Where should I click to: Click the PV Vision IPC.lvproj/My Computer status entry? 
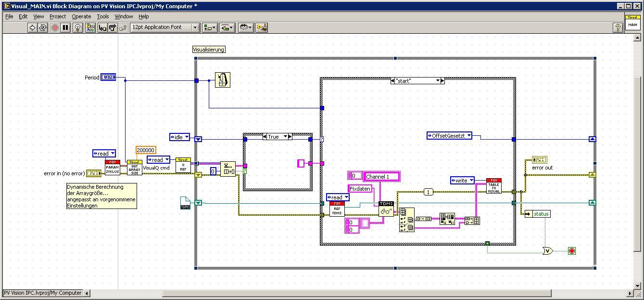point(43,293)
